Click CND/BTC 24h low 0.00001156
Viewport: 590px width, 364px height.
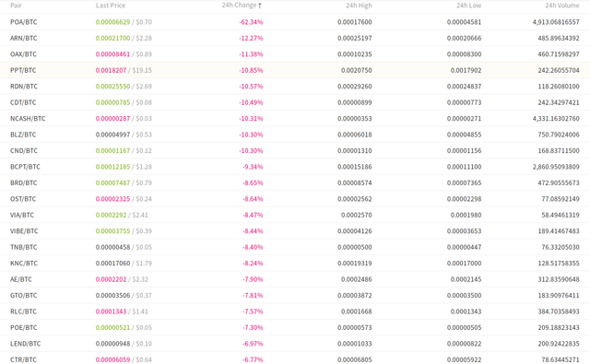[465, 151]
